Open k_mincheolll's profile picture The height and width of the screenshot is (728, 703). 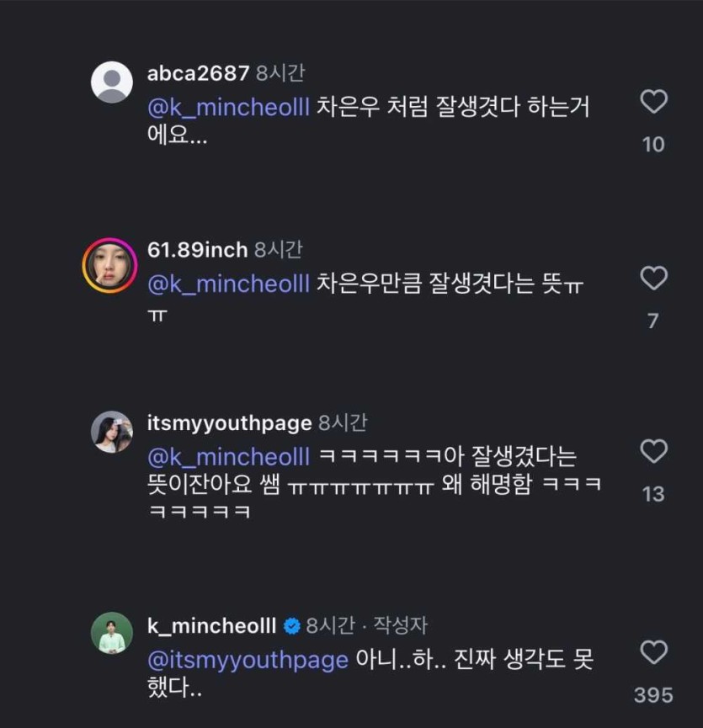[x=111, y=633]
